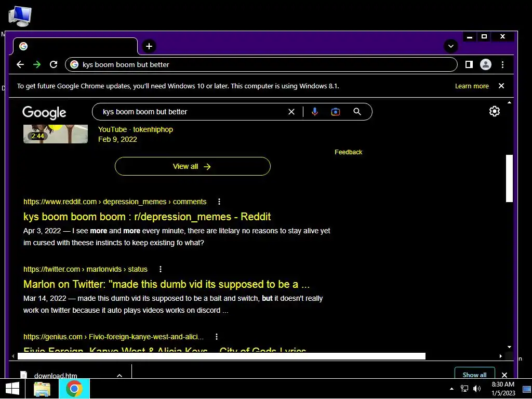Click the vertical scrollbar thumb
This screenshot has width=532, height=399.
click(509, 179)
